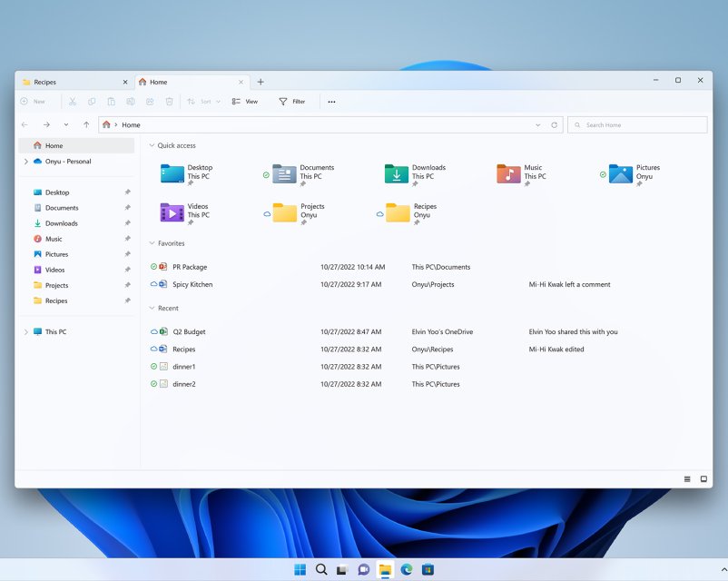Open Microsoft Store from the taskbar
The image size is (728, 581).
coord(428,569)
